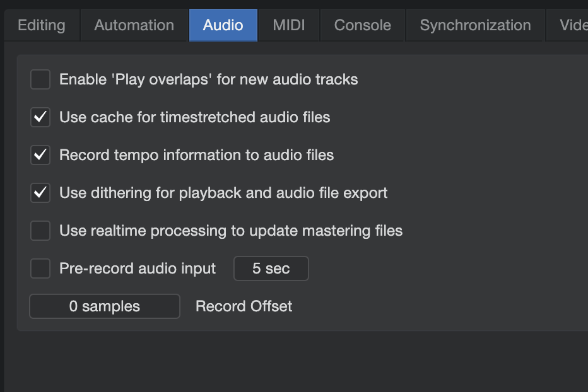
Task: Click the 'Record Offset' label text
Action: [x=244, y=306]
